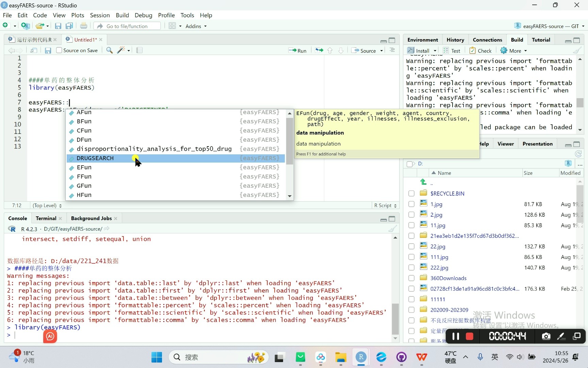Clear the Build output with broom icon
This screenshot has width=588, height=368.
(577, 50)
